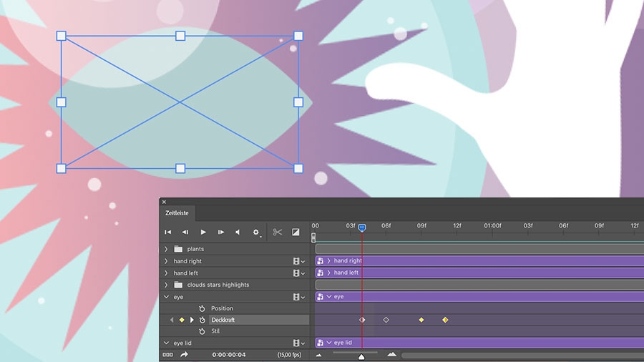Click clouds stars highlights folder icon
Viewport: 644px width, 362px height.
coord(178,285)
